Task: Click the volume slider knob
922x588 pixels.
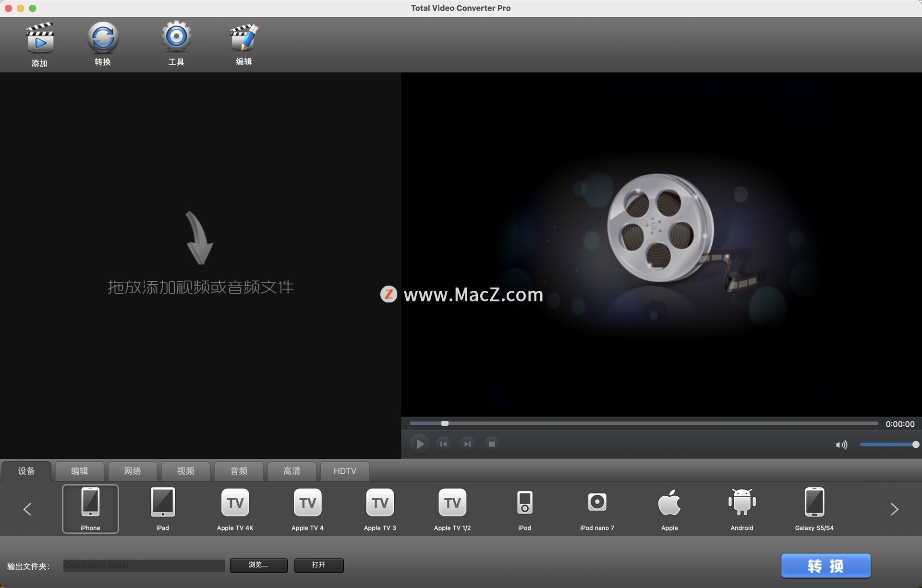Action: 916,444
